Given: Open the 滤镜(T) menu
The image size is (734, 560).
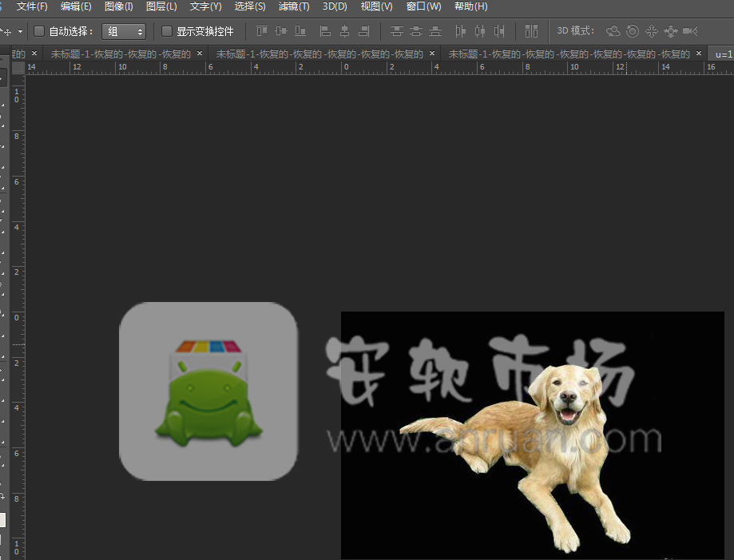Looking at the screenshot, I should (293, 6).
